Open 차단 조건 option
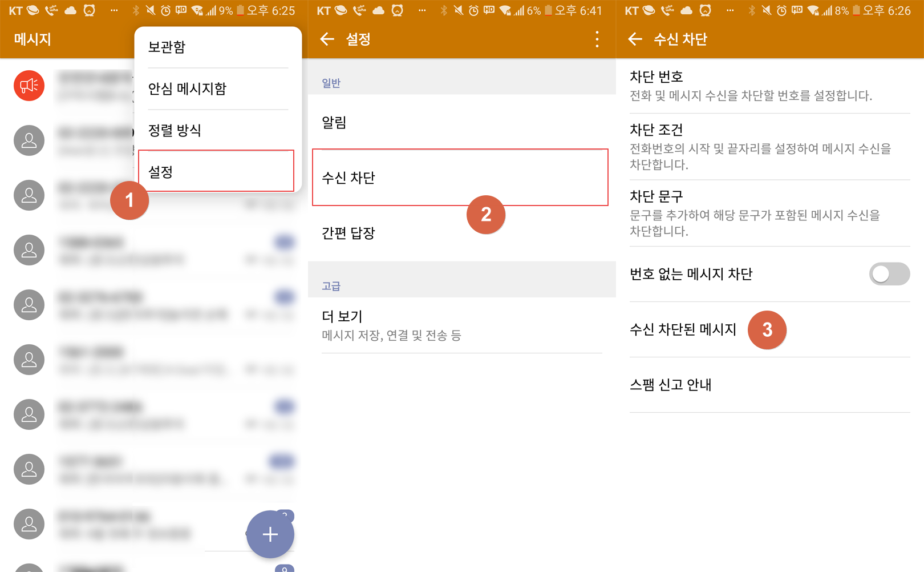924x572 pixels. (770, 147)
